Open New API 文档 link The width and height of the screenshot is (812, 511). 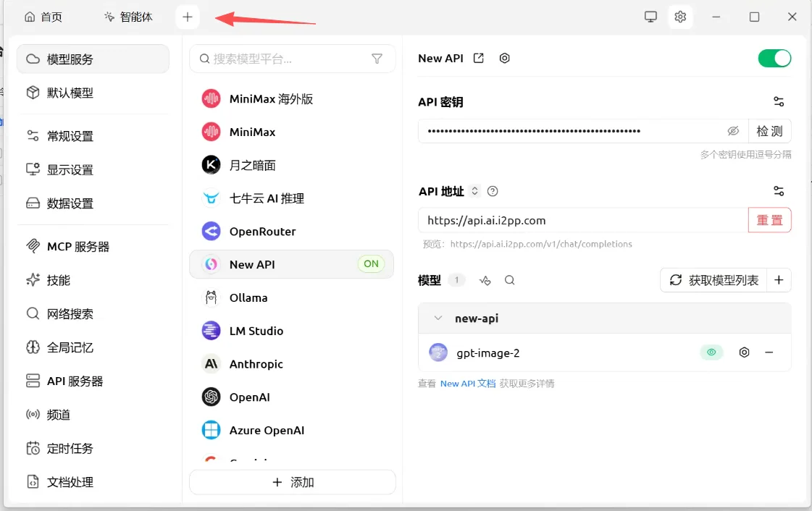coord(468,384)
